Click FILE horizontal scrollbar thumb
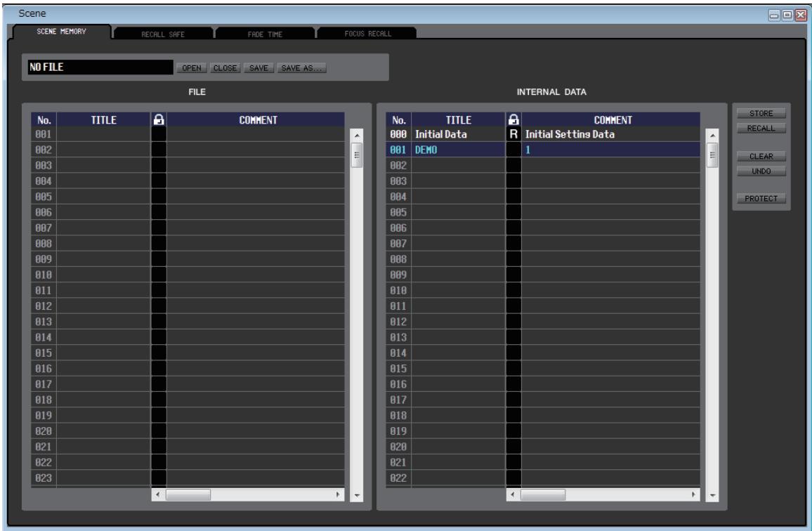This screenshot has height=531, width=812. tap(188, 494)
